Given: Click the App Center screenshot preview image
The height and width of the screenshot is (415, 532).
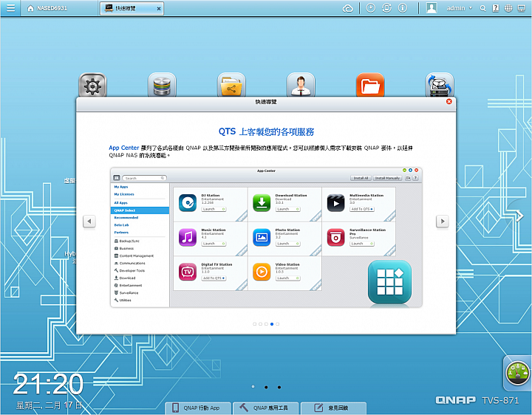Looking at the screenshot, I should point(266,237).
